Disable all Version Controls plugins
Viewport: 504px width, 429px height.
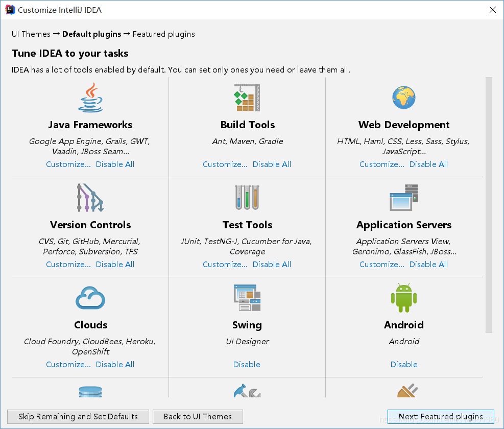click(x=115, y=265)
